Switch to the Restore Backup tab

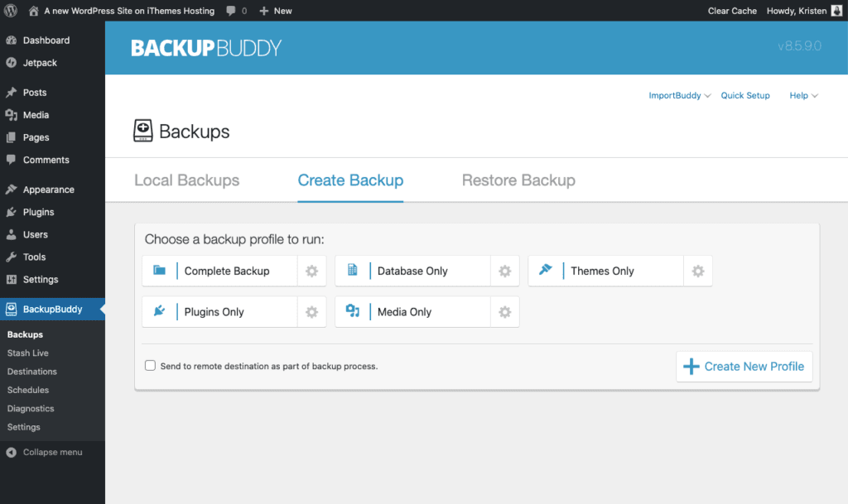[x=518, y=180]
